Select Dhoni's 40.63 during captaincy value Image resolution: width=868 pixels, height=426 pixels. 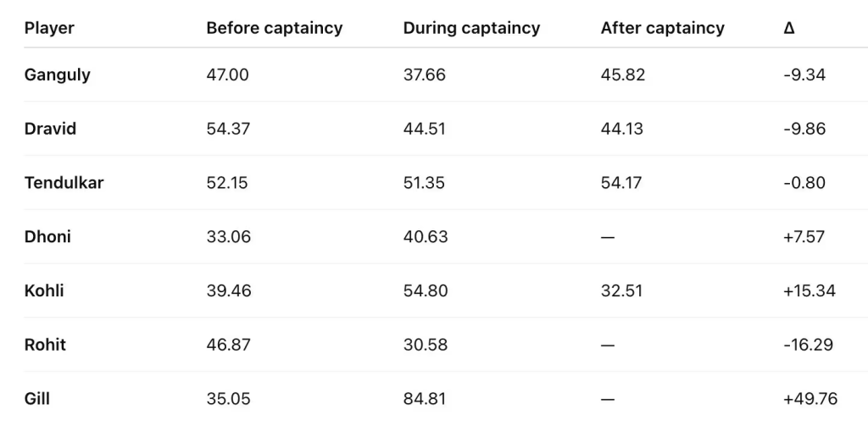pyautogui.click(x=425, y=236)
